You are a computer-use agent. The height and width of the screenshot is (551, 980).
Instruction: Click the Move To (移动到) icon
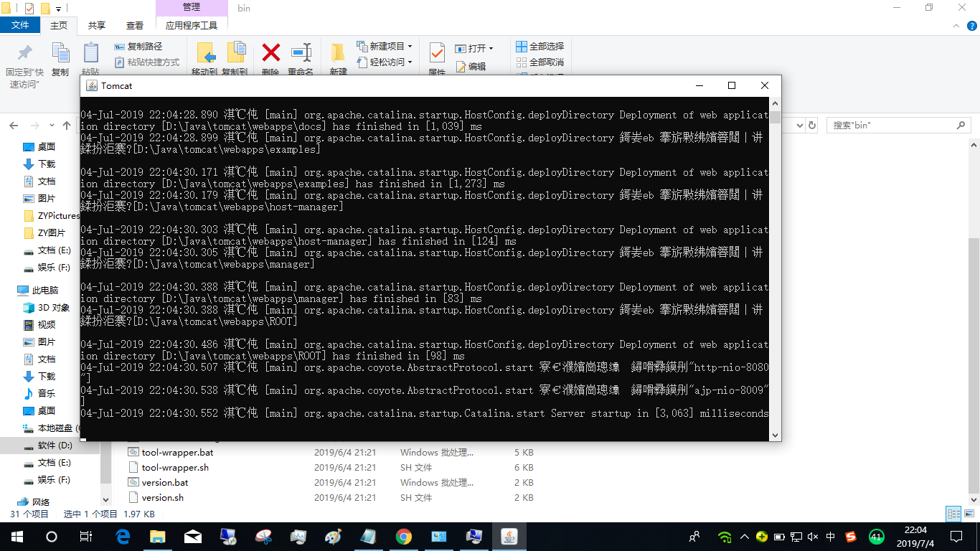207,53
